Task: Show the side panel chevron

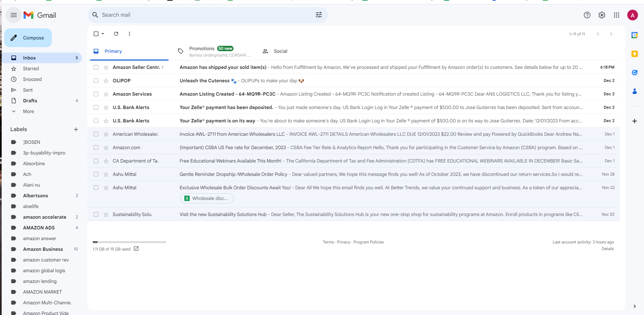Action: coord(635,306)
